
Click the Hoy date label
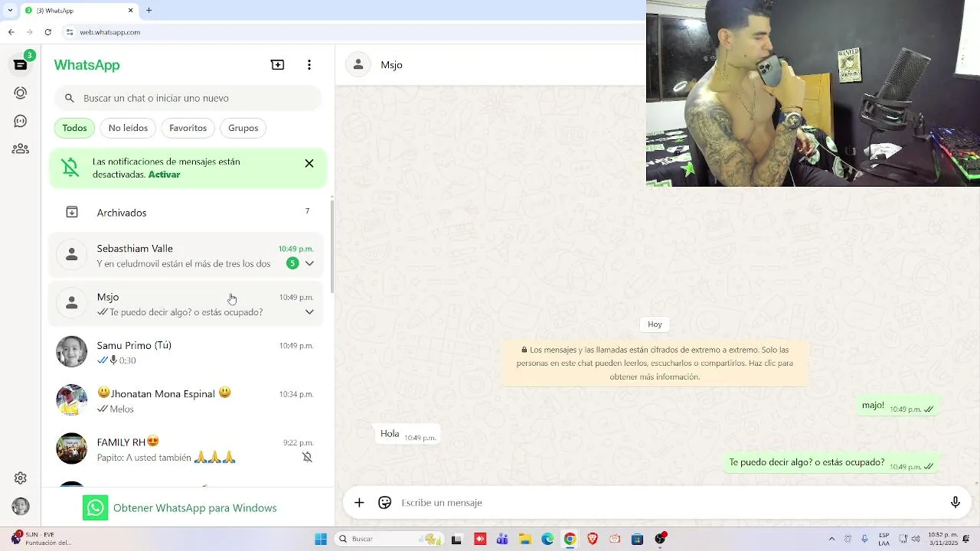tap(655, 324)
